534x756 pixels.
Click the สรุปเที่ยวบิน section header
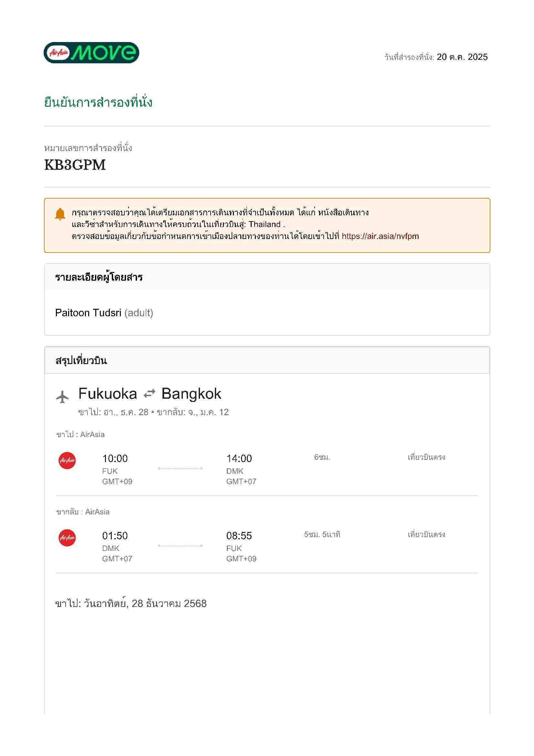coord(81,361)
